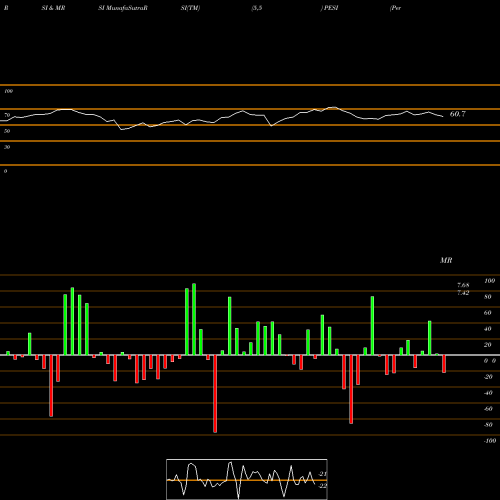
Task: Click the -22 label in mini chart
Action: pos(323,486)
